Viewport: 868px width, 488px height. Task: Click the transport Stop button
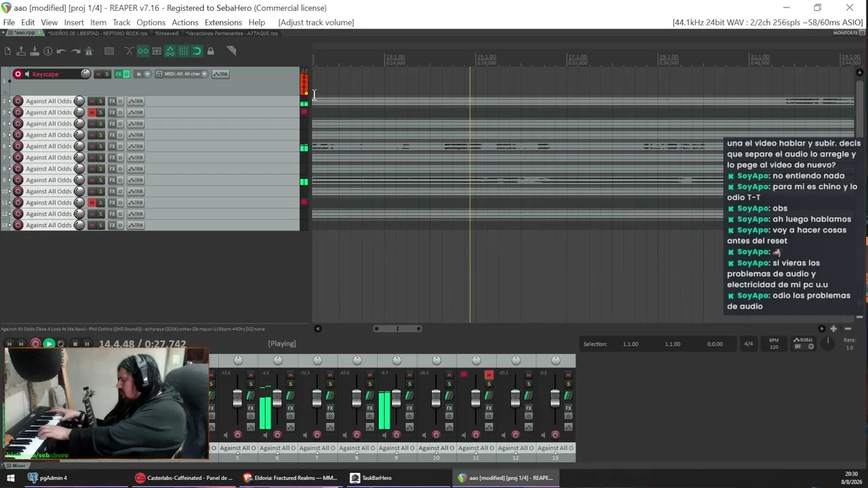(75, 344)
